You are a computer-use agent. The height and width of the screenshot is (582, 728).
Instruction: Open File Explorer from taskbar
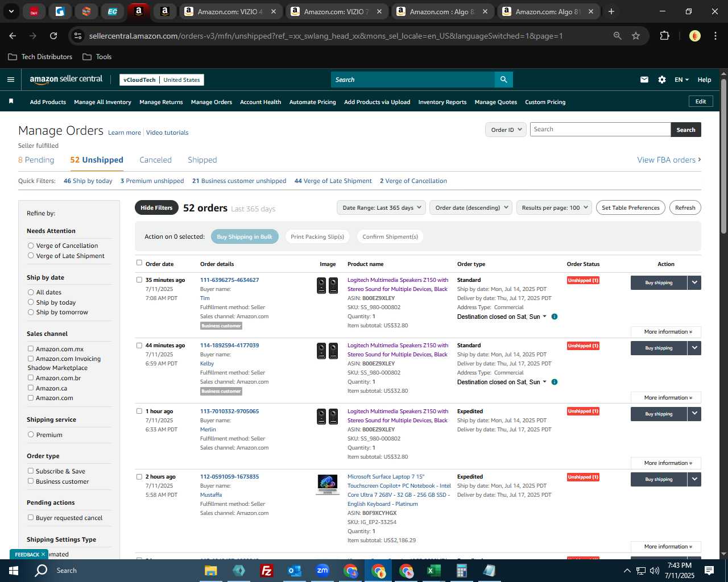pos(210,571)
